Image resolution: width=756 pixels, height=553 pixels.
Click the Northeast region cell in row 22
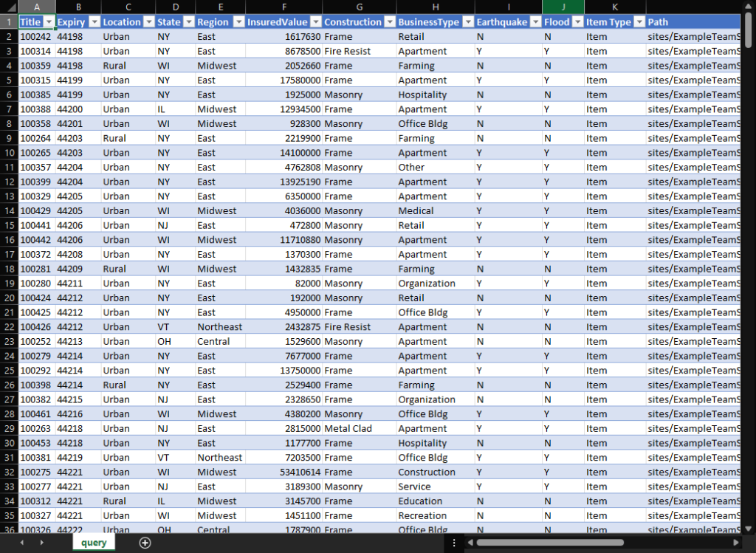(220, 327)
